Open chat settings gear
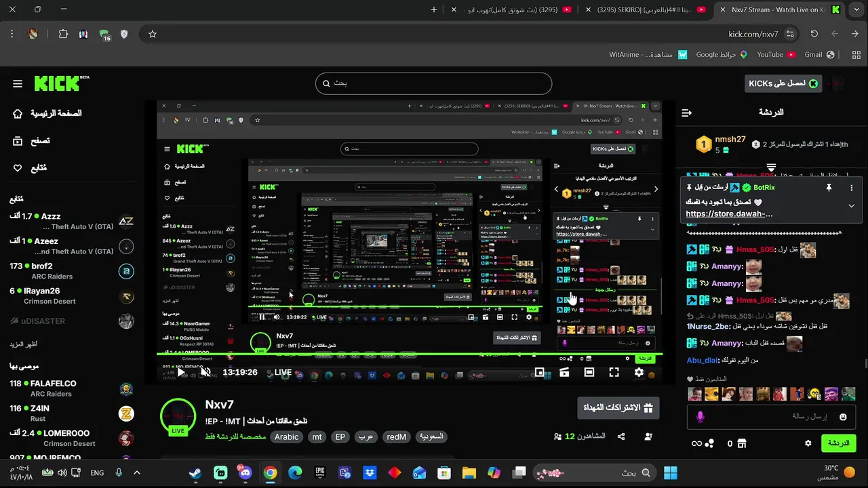The width and height of the screenshot is (868, 488). (x=808, y=443)
